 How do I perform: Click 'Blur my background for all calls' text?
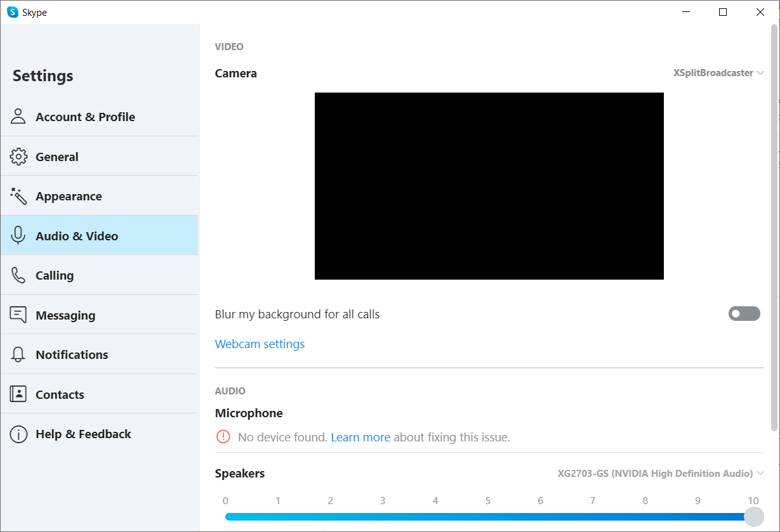pos(298,315)
